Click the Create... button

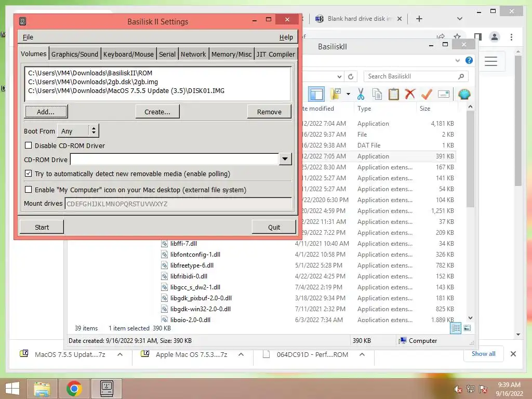(157, 112)
